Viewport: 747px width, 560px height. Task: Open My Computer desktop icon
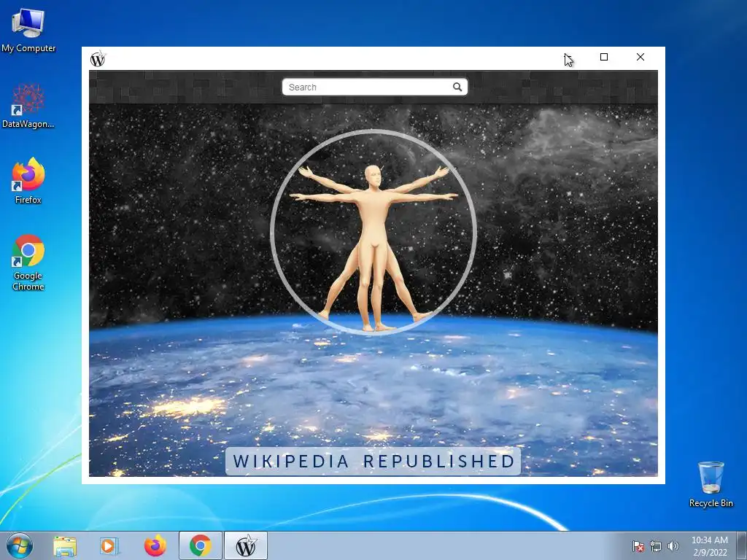[x=28, y=31]
